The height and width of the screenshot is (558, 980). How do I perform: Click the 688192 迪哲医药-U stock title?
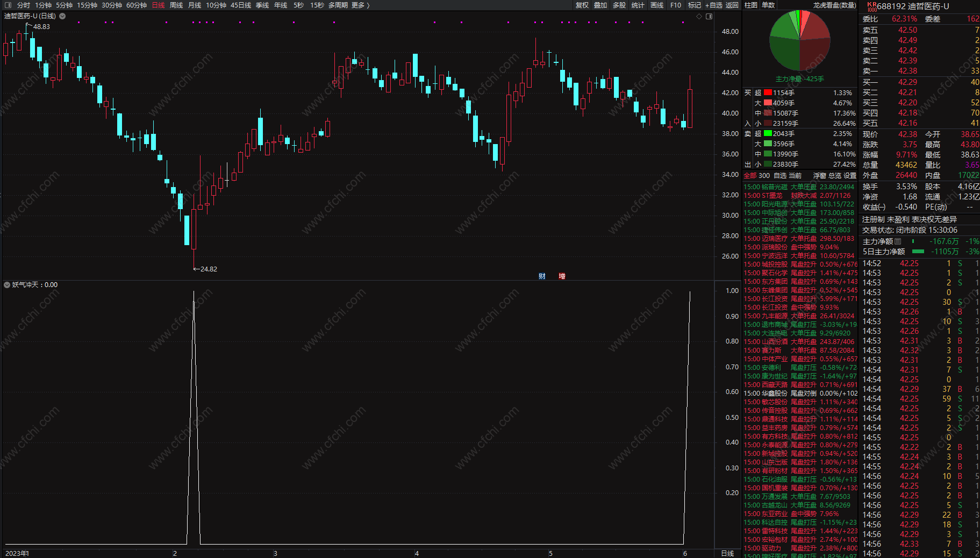[913, 6]
